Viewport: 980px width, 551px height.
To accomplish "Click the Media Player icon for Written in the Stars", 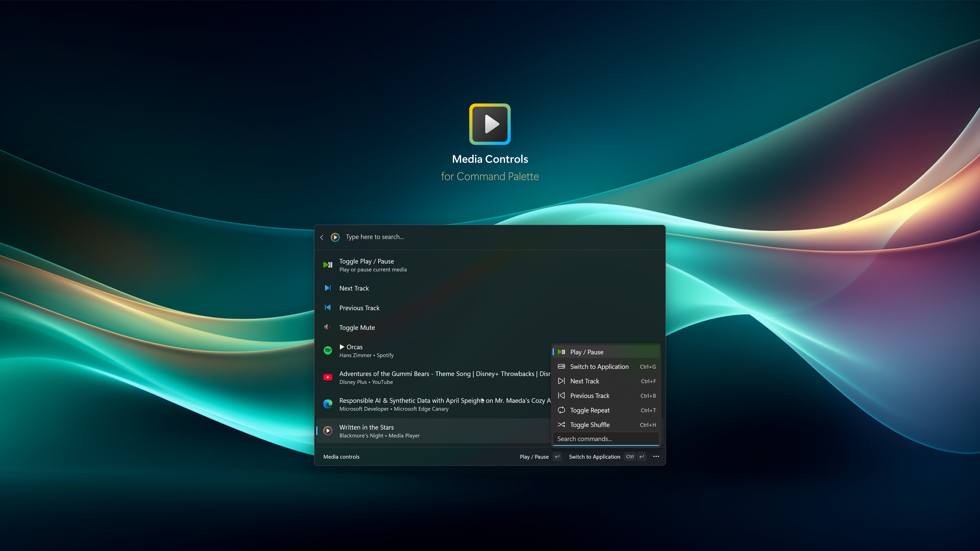I will [327, 431].
